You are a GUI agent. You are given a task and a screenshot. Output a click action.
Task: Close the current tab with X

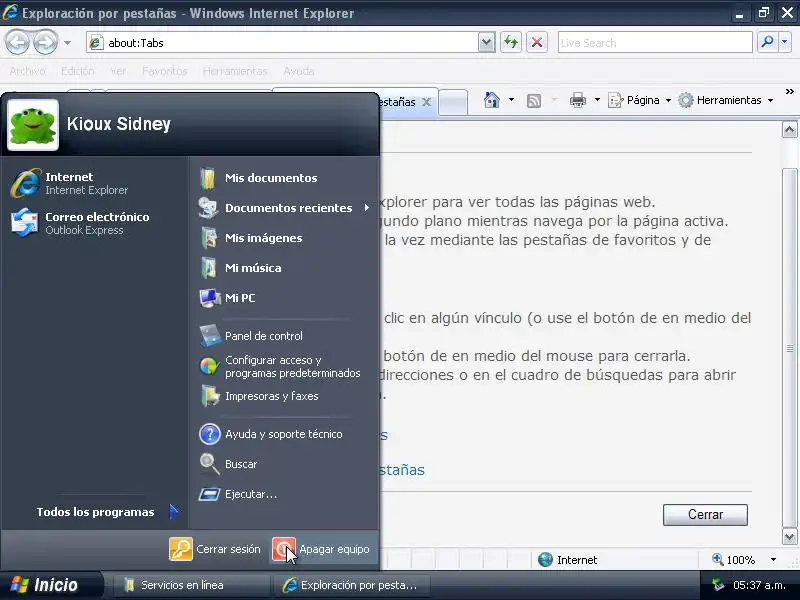[427, 102]
